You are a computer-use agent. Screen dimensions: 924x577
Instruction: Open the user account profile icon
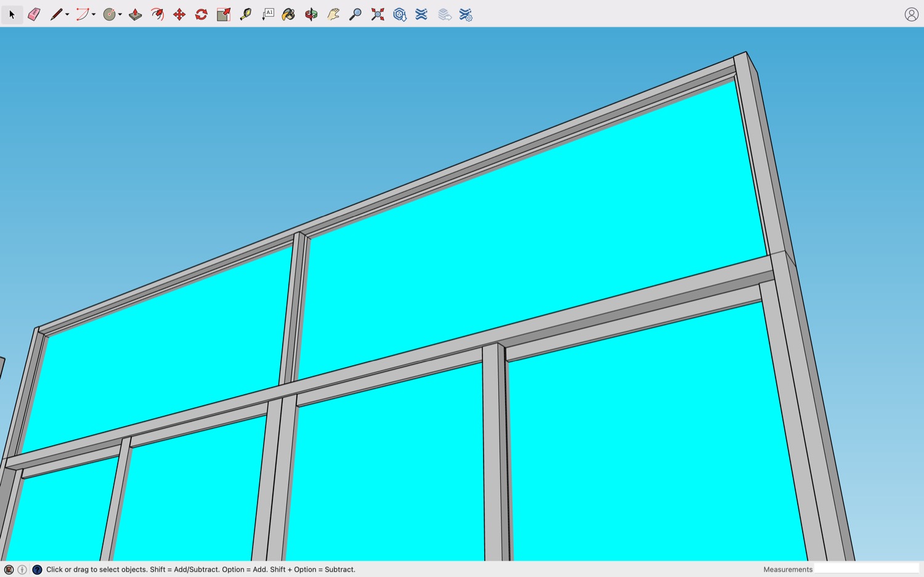[912, 14]
